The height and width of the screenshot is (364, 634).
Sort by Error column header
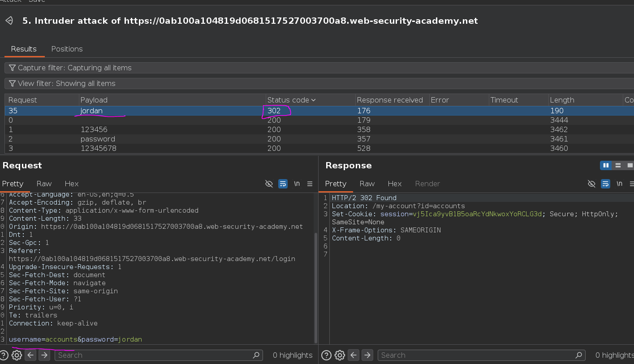pyautogui.click(x=458, y=100)
